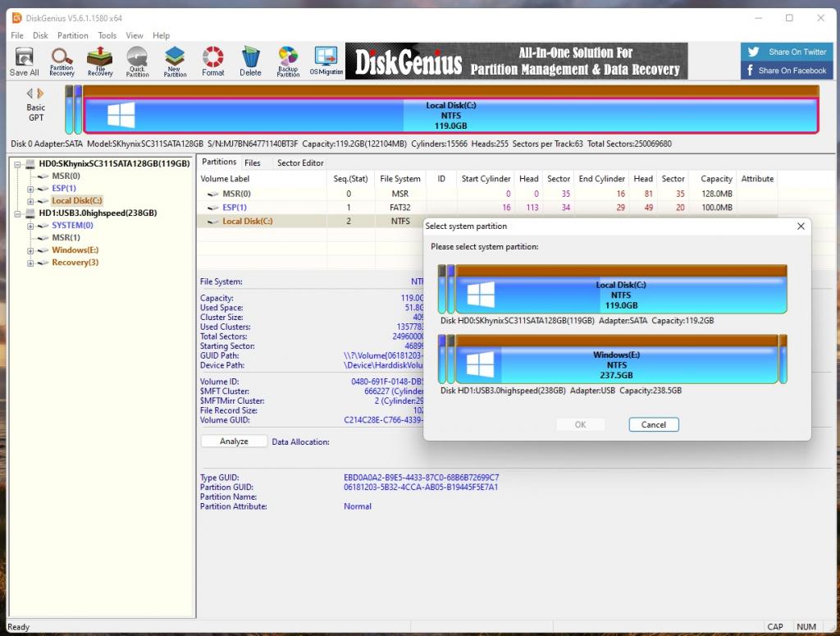
Task: Click Cancel in the system partition dialog
Action: [x=653, y=424]
